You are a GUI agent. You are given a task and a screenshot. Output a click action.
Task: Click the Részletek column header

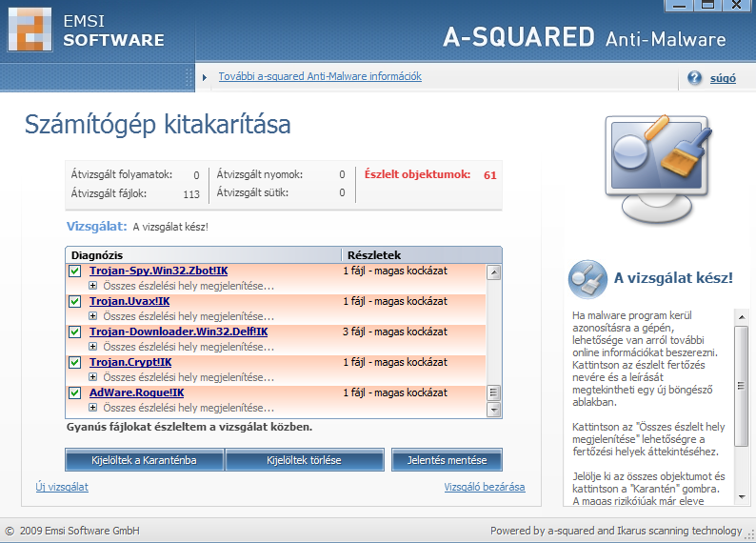pos(422,255)
